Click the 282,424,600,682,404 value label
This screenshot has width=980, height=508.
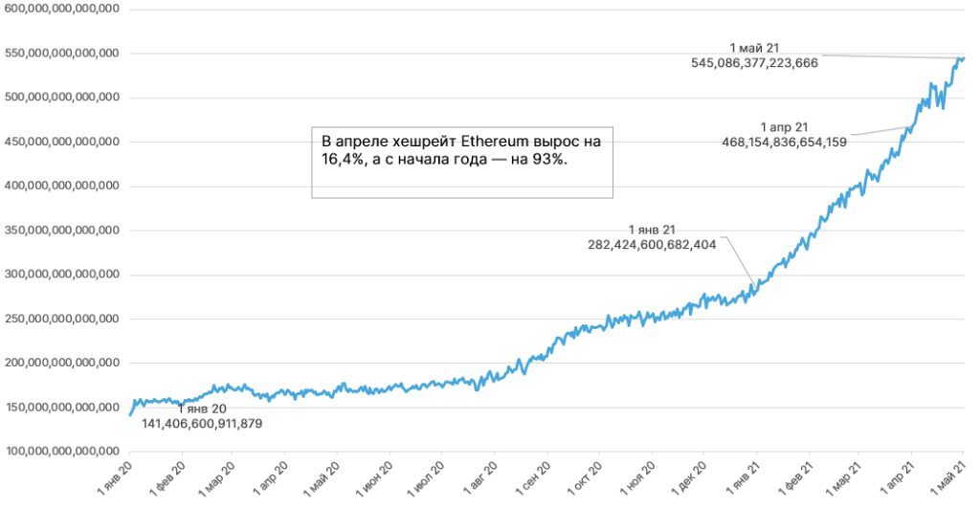pos(652,245)
